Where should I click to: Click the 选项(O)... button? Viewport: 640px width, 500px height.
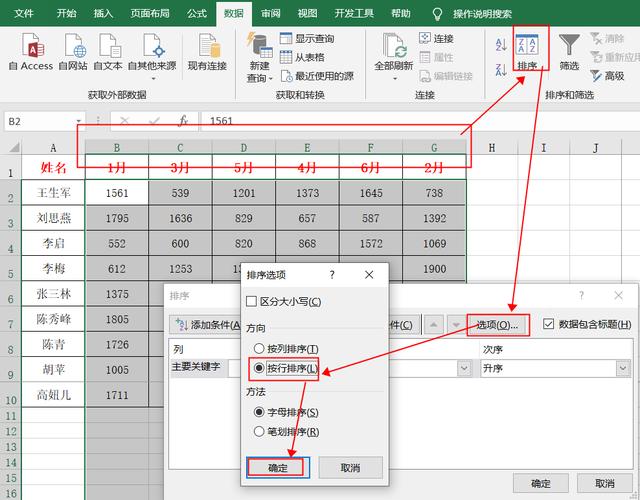coord(497,325)
